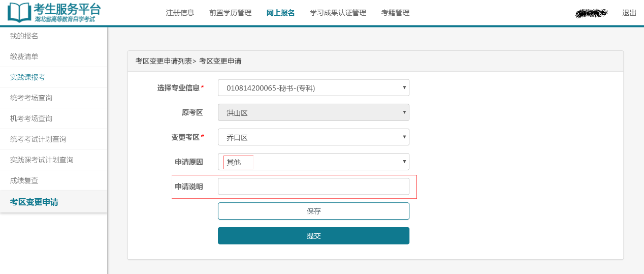
Task: Open 机考考场查询 from the sidebar
Action: pos(31,118)
